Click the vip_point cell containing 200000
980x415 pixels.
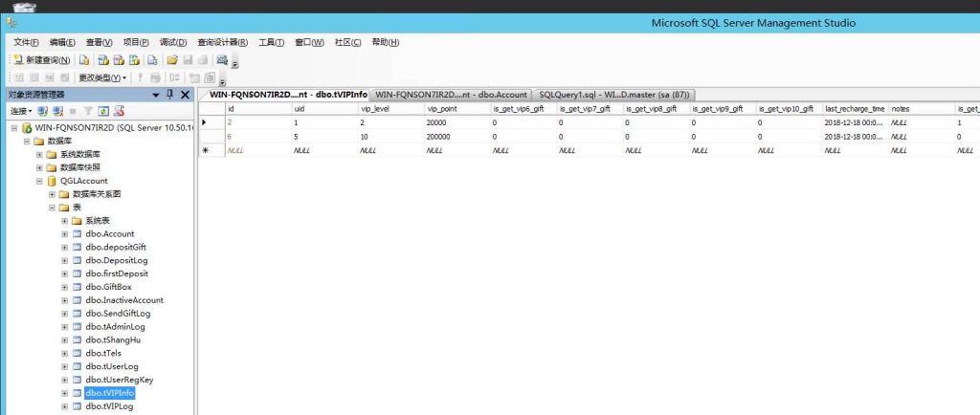tap(457, 136)
